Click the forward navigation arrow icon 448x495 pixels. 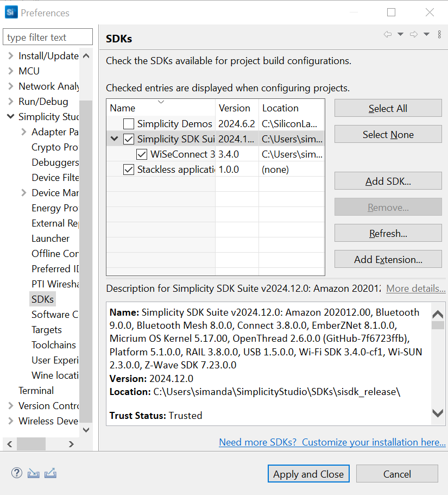[x=414, y=34]
